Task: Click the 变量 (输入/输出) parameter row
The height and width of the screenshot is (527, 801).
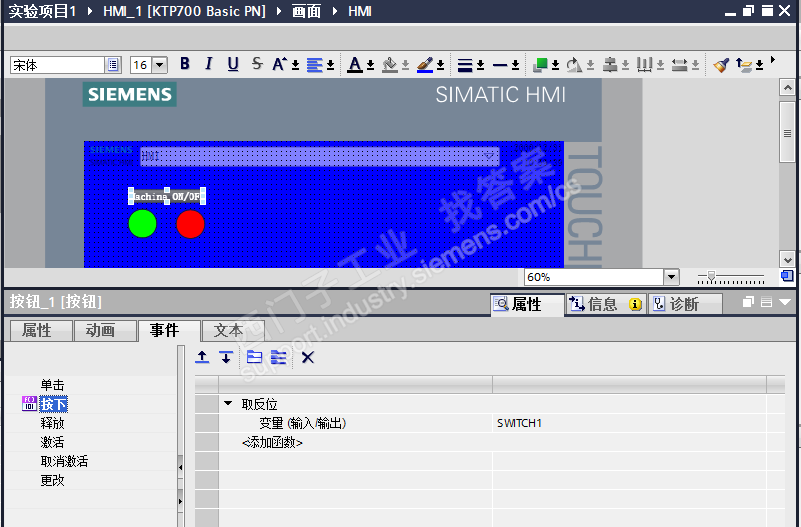Action: pyautogui.click(x=355, y=423)
